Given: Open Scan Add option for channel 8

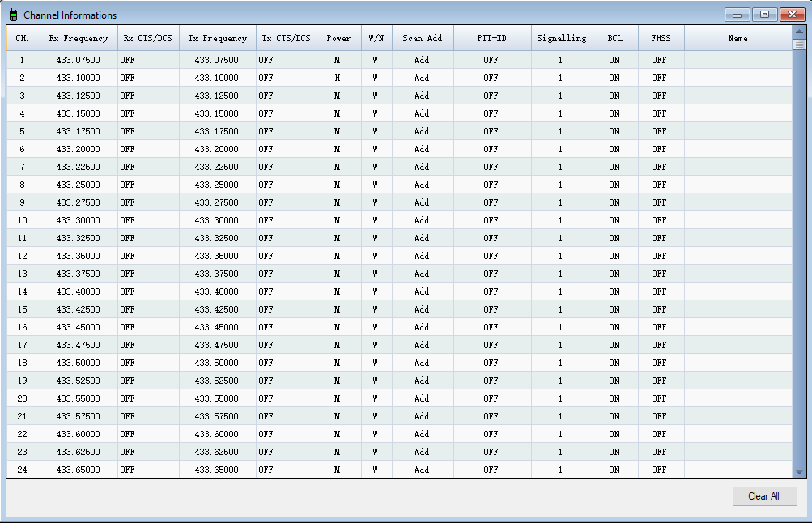Looking at the screenshot, I should point(422,185).
